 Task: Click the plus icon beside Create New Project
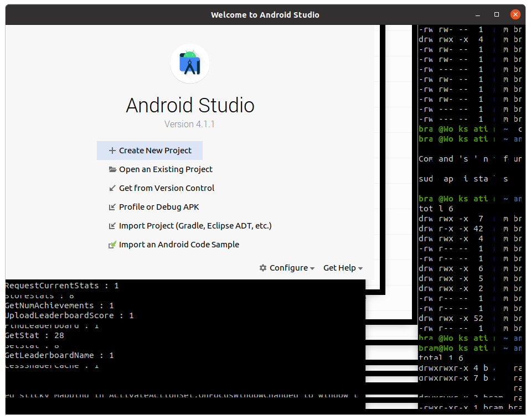[x=112, y=151]
